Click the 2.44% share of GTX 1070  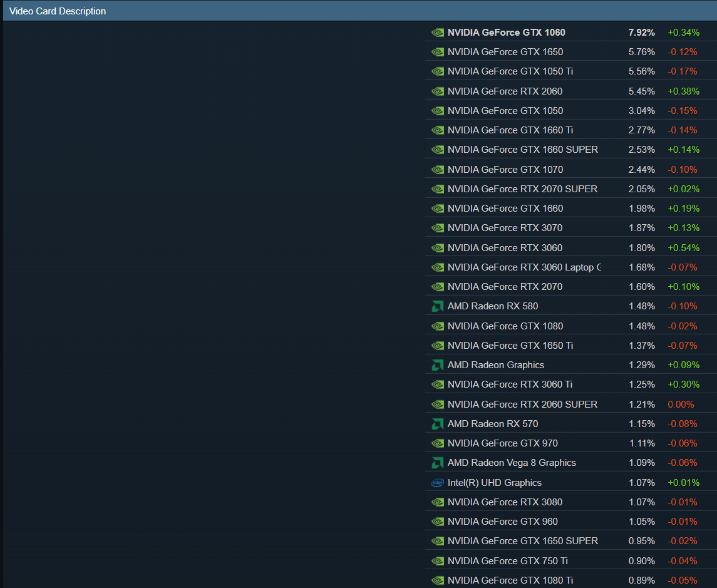click(x=642, y=170)
